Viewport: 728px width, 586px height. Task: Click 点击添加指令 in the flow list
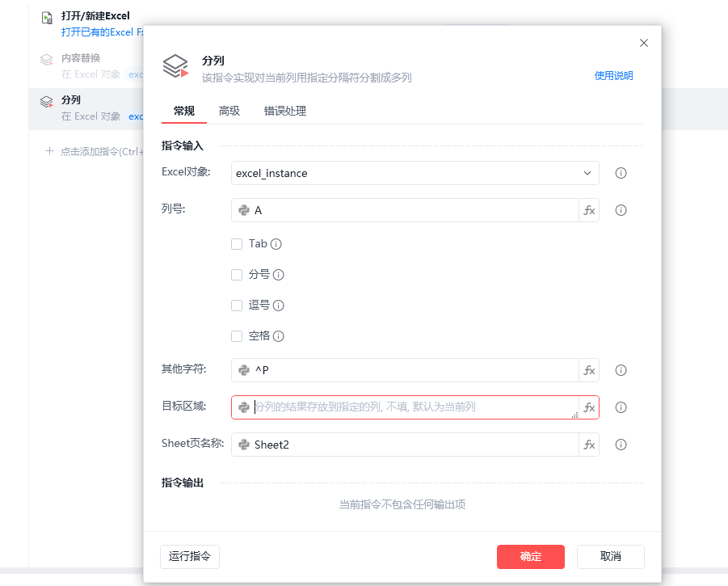[95, 151]
